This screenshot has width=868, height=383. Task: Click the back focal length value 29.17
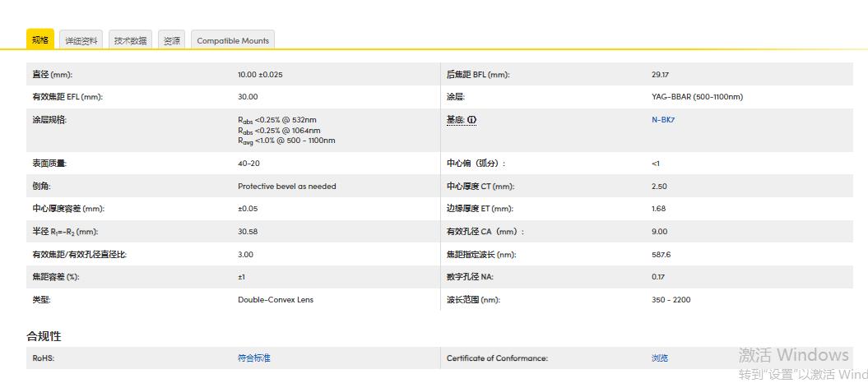click(660, 75)
